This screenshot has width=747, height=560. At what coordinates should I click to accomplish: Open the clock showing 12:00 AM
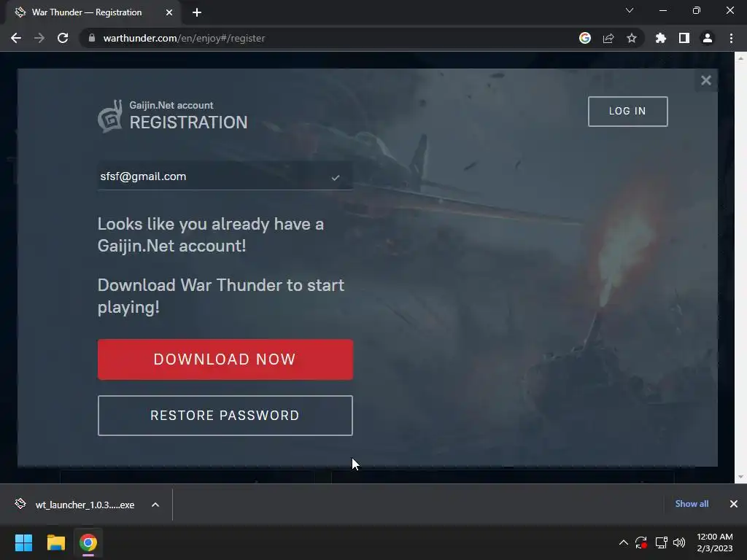pyautogui.click(x=715, y=542)
